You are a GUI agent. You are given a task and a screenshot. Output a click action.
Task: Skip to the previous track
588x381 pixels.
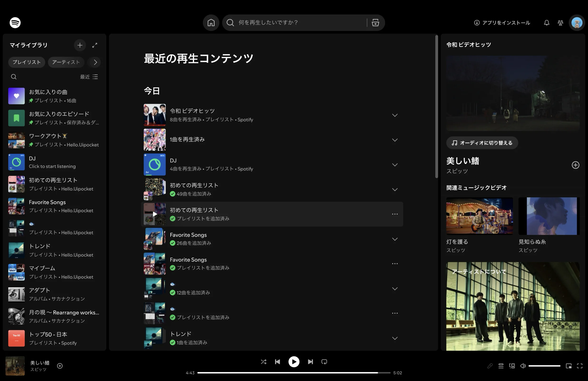tap(277, 362)
